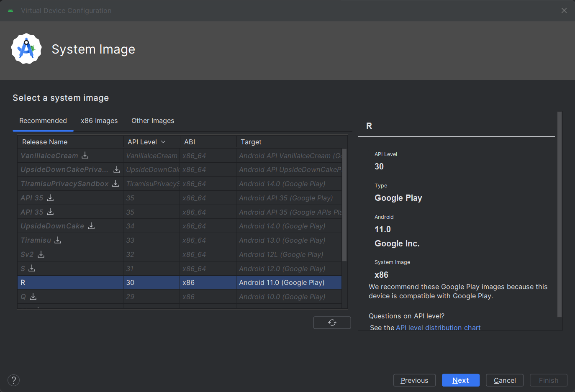Click the details panel vertical scrollbar

[x=560, y=214]
